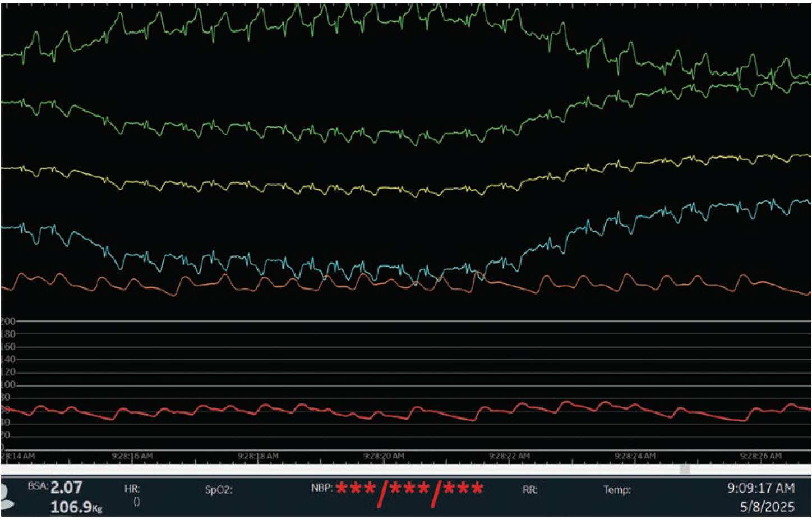Click the 9:28:18 AM timeline marker

point(258,456)
